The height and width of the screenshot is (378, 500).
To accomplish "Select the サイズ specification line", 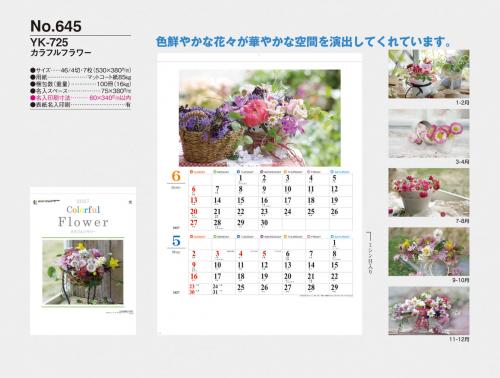I will tap(80, 70).
